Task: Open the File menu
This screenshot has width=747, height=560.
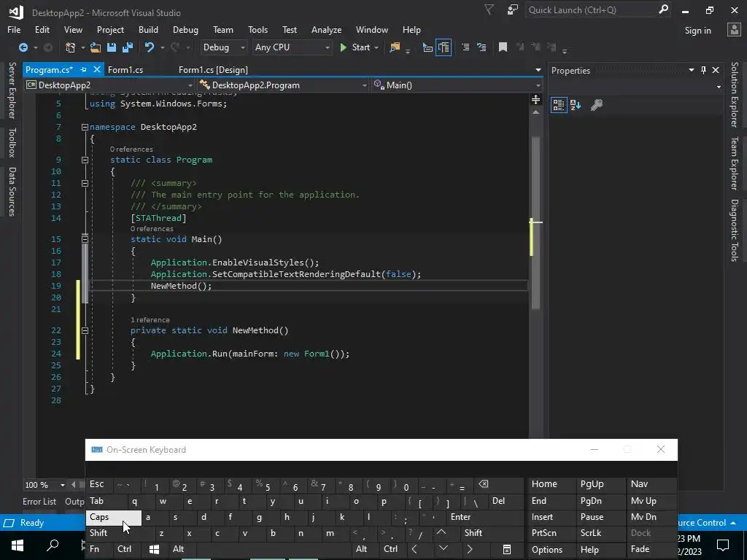Action: click(14, 29)
